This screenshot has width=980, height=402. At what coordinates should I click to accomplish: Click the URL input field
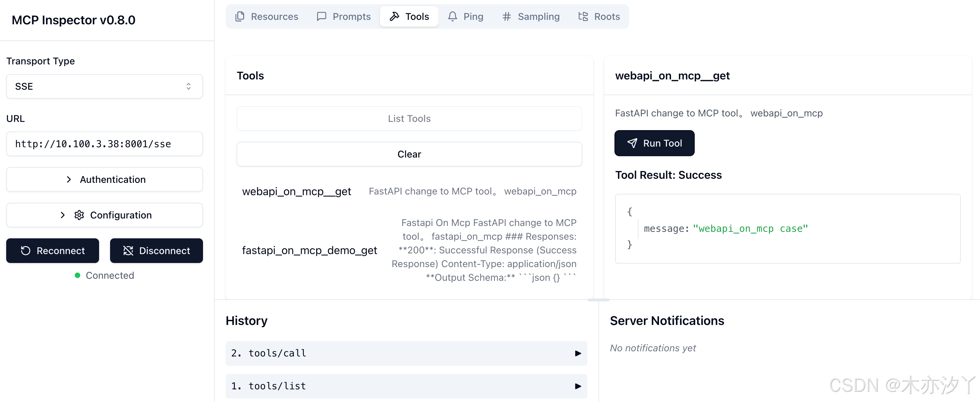104,144
